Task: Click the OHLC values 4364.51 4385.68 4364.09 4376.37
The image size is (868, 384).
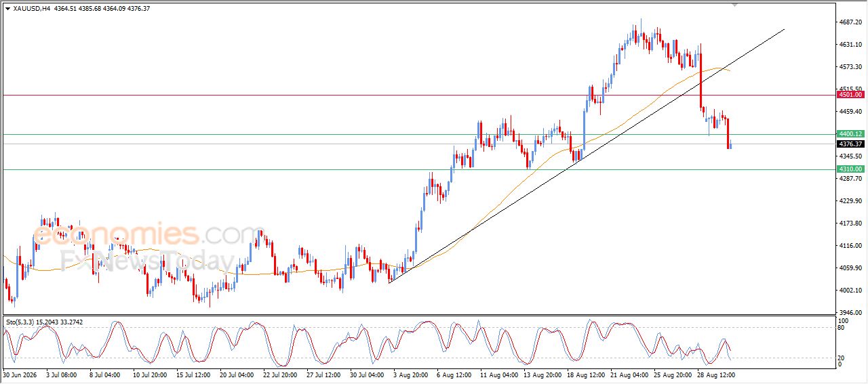Action: (102, 8)
